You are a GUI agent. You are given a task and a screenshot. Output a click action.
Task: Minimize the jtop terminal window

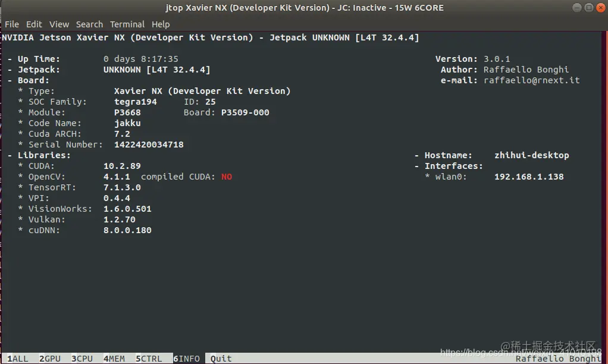[x=577, y=8]
